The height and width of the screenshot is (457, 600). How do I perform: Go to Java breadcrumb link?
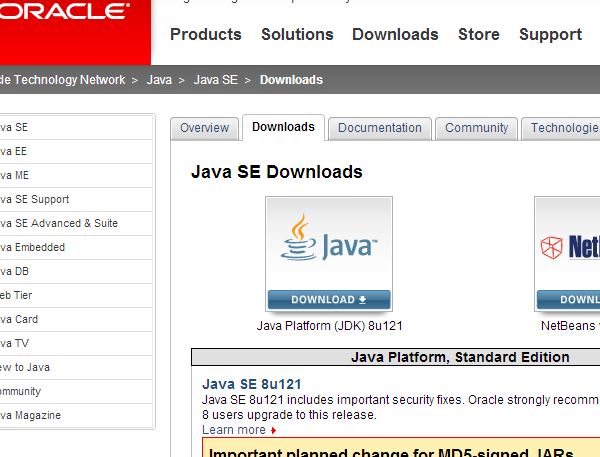159,80
